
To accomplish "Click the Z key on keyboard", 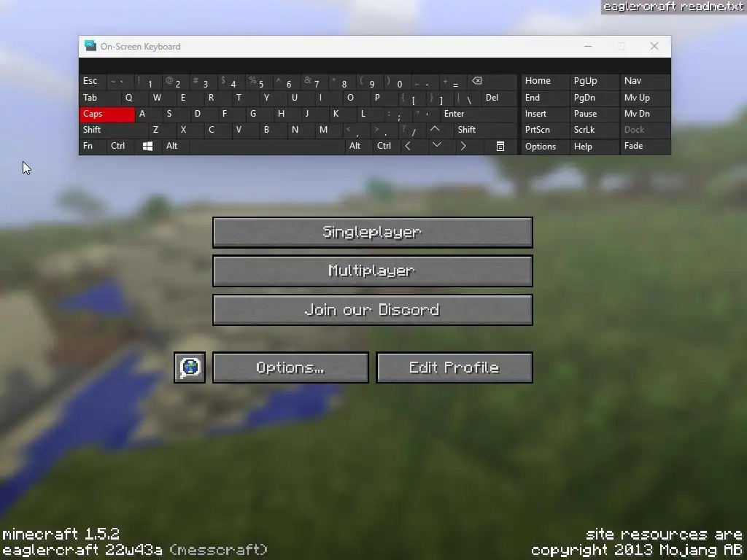I will pyautogui.click(x=163, y=130).
